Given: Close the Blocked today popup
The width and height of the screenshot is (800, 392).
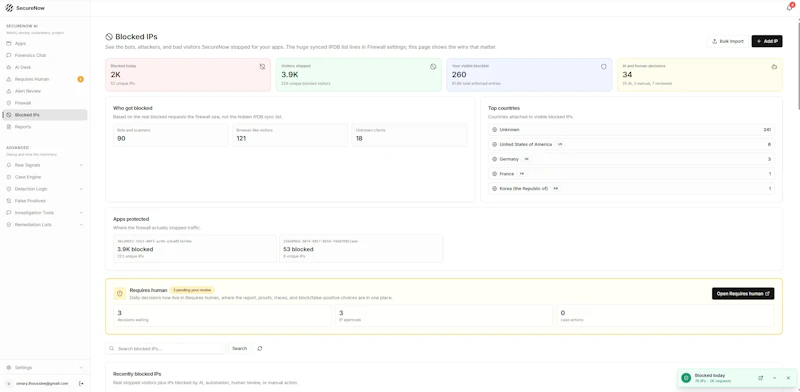Looking at the screenshot, I should (788, 378).
